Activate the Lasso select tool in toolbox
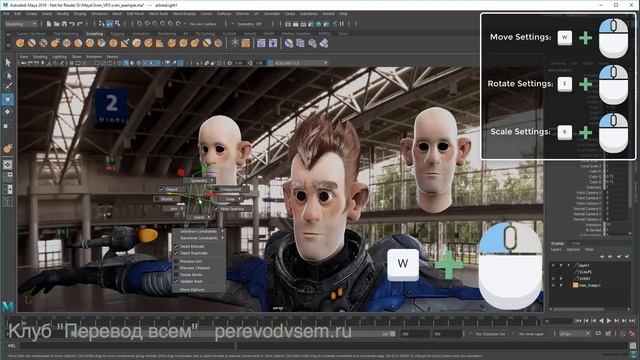The image size is (640, 360). tap(8, 75)
